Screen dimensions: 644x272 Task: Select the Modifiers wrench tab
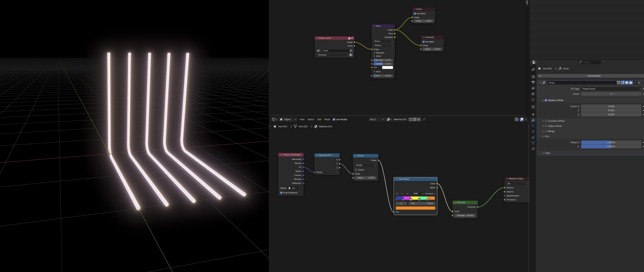pos(533,120)
